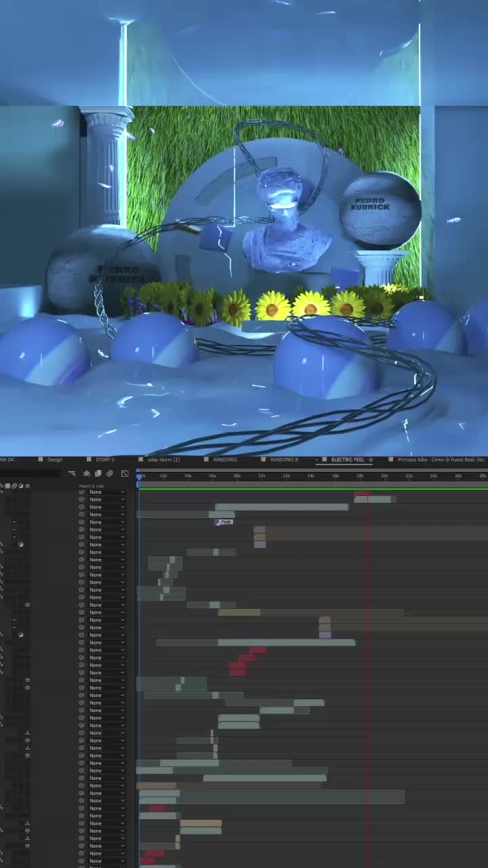Click the 3D layer column header icon
The height and width of the screenshot is (868, 488).
(x=27, y=486)
